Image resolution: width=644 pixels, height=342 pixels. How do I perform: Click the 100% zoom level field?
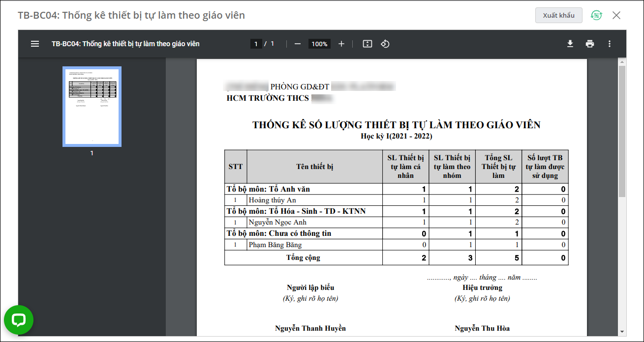coord(319,44)
